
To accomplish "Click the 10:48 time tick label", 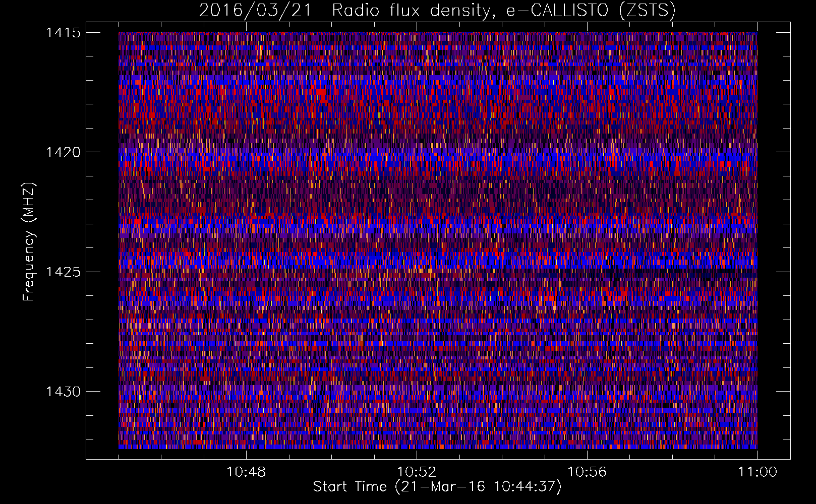I will tap(246, 472).
